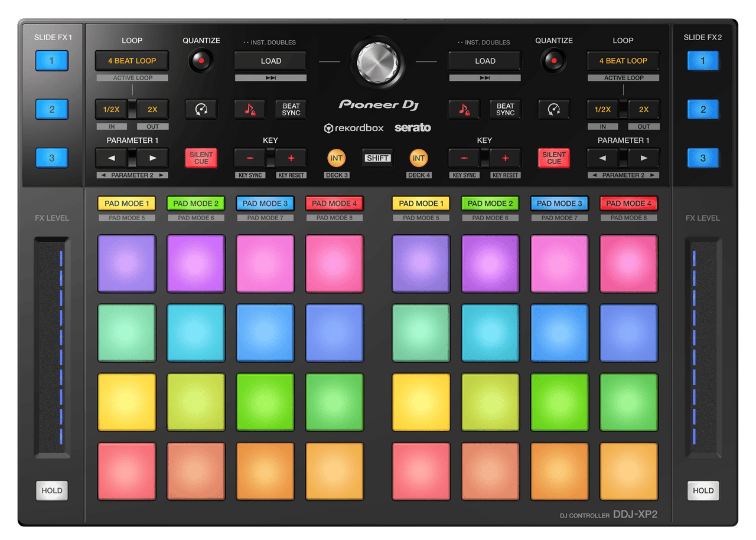Viewport: 756px width, 540px height.
Task: Select blue PAD MODE 3 on right deck
Action: 559,204
